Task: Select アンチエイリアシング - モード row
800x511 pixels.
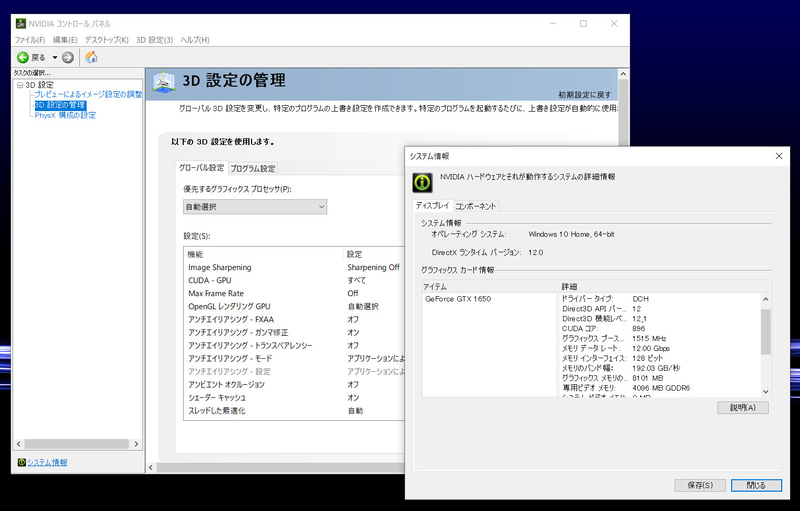Action: tap(293, 359)
